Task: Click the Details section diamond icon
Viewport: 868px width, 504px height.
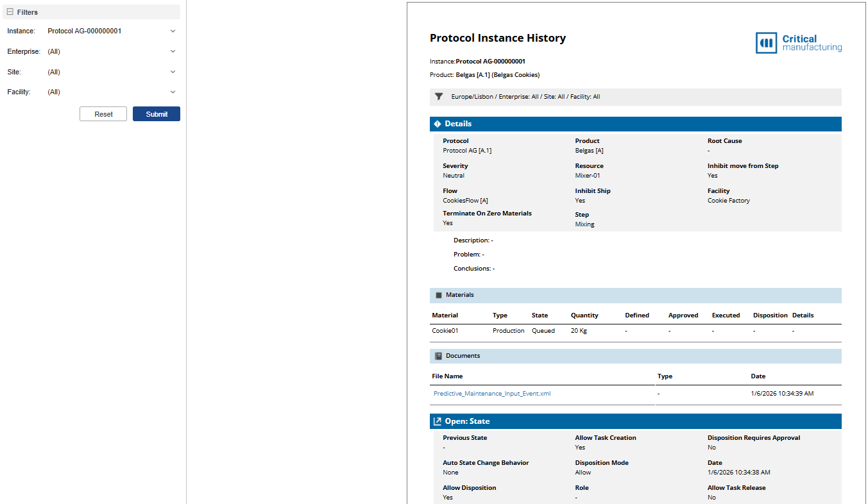Action: pos(438,124)
